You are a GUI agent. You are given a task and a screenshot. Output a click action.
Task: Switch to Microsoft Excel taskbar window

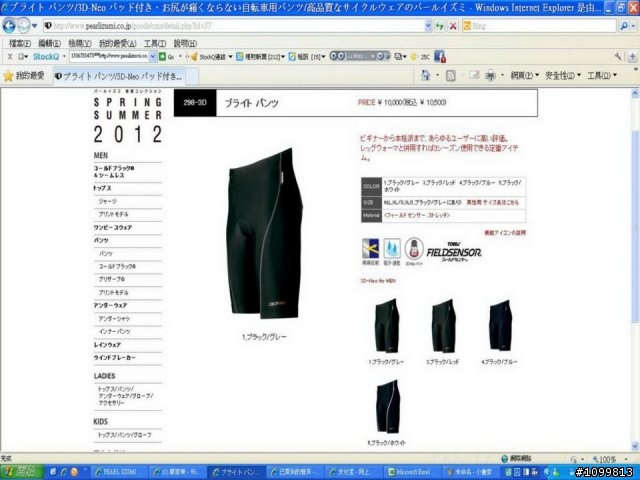413,472
